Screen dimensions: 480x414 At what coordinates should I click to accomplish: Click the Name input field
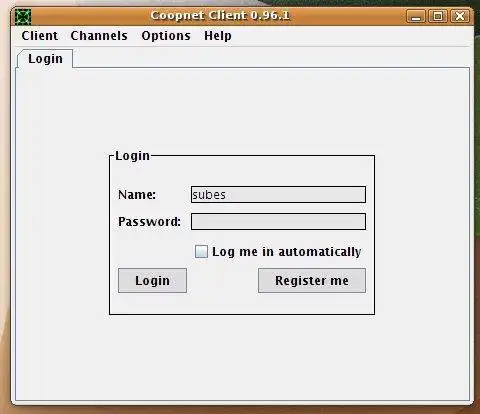tap(278, 195)
